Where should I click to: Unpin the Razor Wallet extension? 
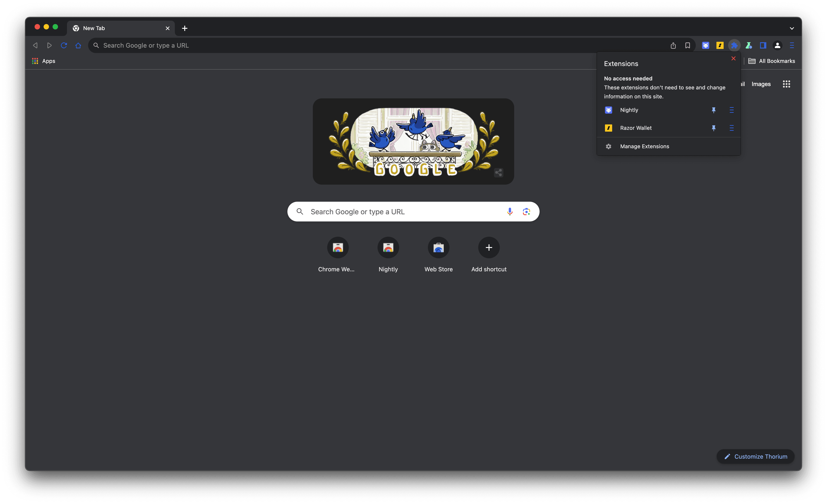[x=714, y=128]
